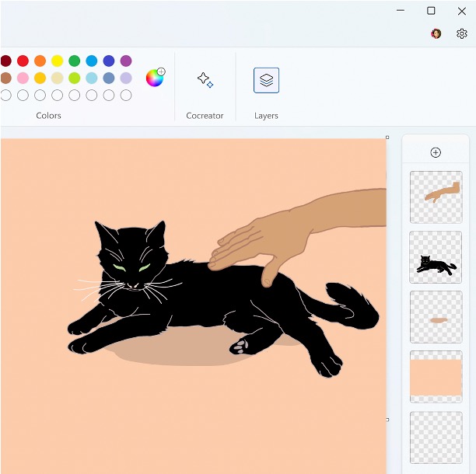The image size is (476, 474).
Task: Pick the lavender color swatch
Action: (126, 78)
